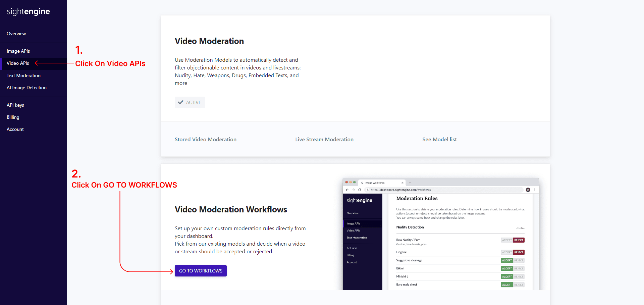Click the Video Moderation Workflows heading
This screenshot has height=305, width=644.
[231, 209]
